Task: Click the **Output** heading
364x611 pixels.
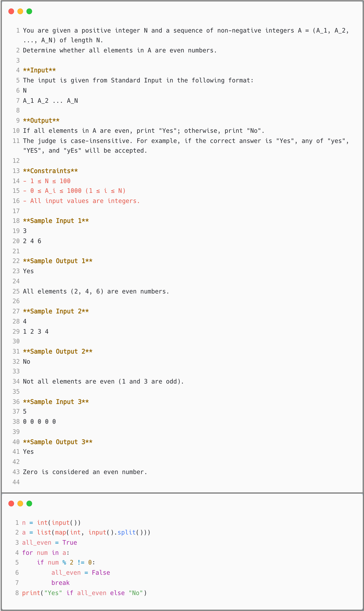Action: click(x=41, y=121)
